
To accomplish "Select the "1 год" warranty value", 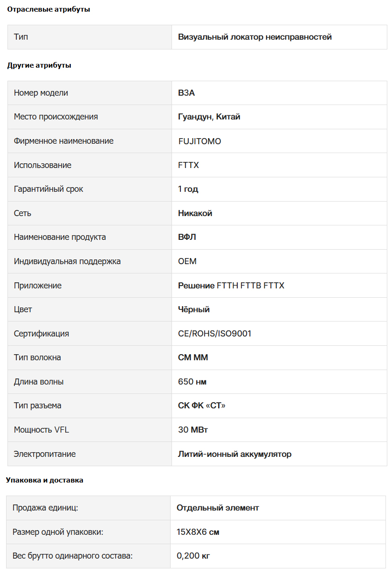I will [x=188, y=189].
